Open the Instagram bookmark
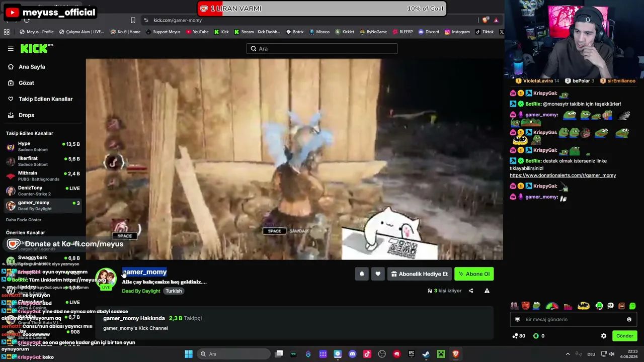This screenshot has width=644, height=362. coord(457,32)
